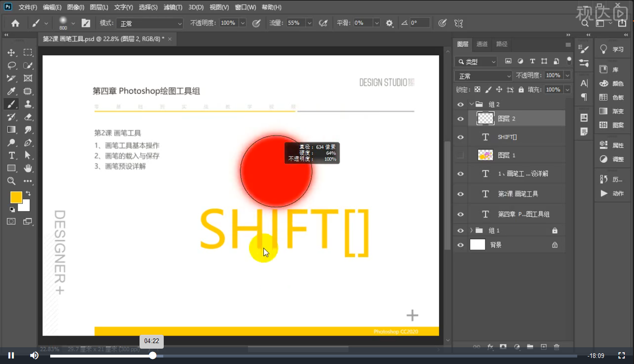Image resolution: width=634 pixels, height=364 pixels.
Task: Open the 流量 flow dropdown arrow
Action: [309, 23]
